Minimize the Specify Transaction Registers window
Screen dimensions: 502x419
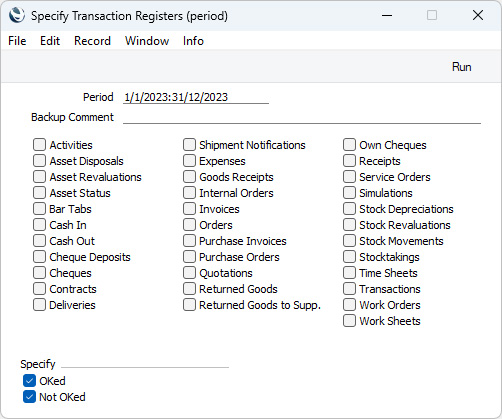click(387, 15)
